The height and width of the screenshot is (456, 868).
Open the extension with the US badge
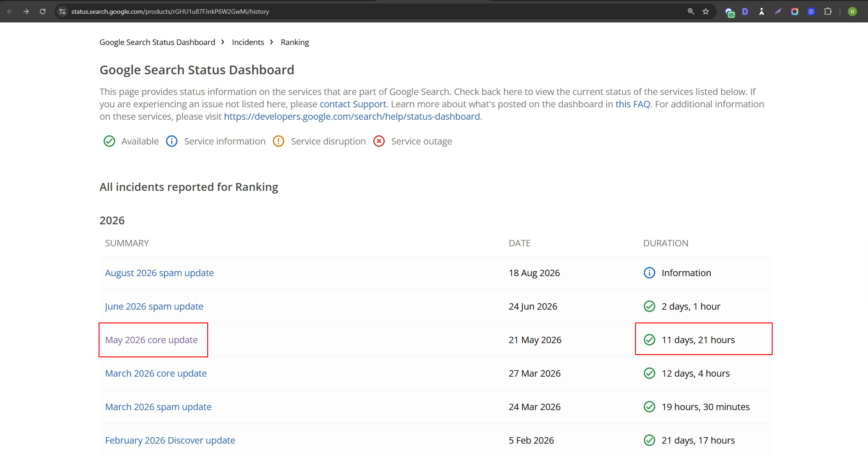click(730, 12)
